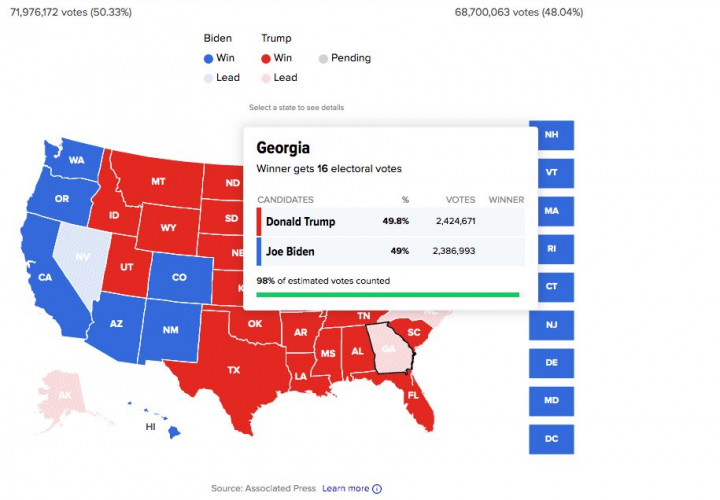Select the MD state box

[551, 401]
